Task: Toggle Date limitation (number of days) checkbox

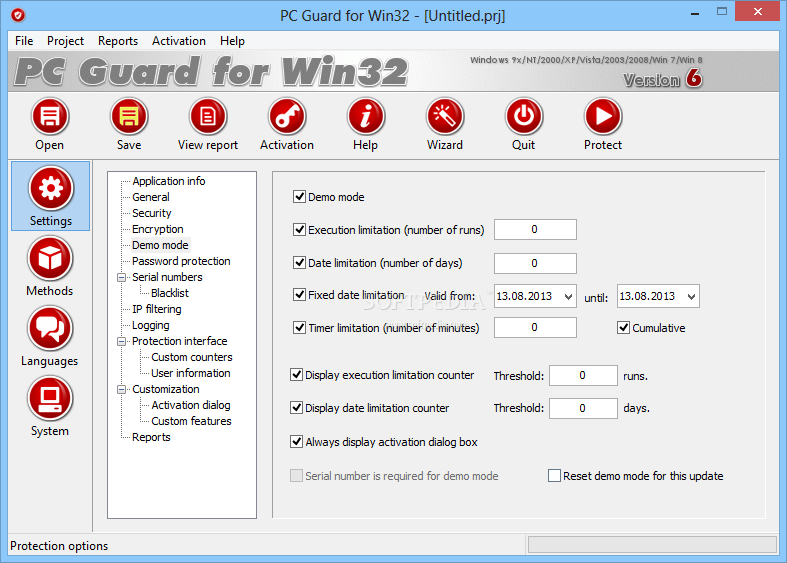Action: [x=299, y=262]
